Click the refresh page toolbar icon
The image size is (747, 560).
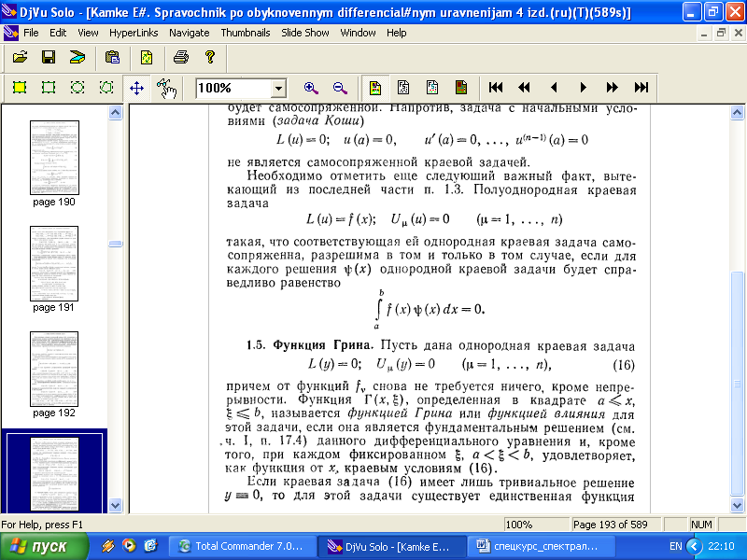(147, 58)
